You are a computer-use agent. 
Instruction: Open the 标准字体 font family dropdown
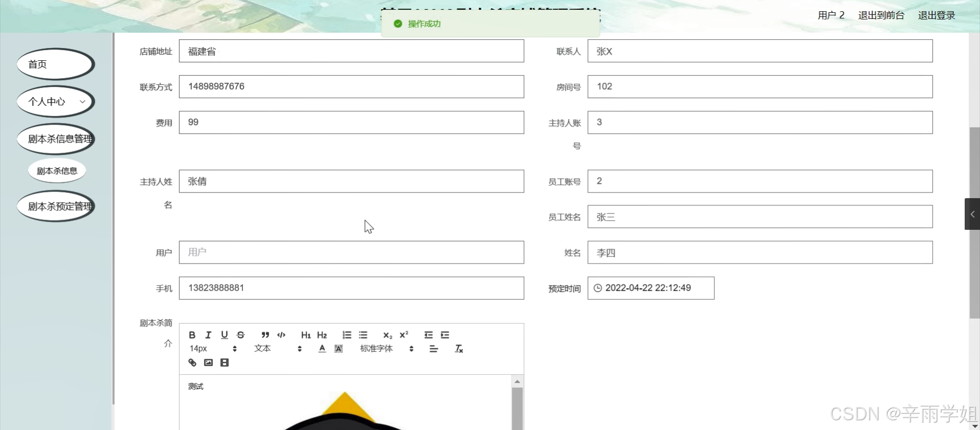click(x=387, y=349)
